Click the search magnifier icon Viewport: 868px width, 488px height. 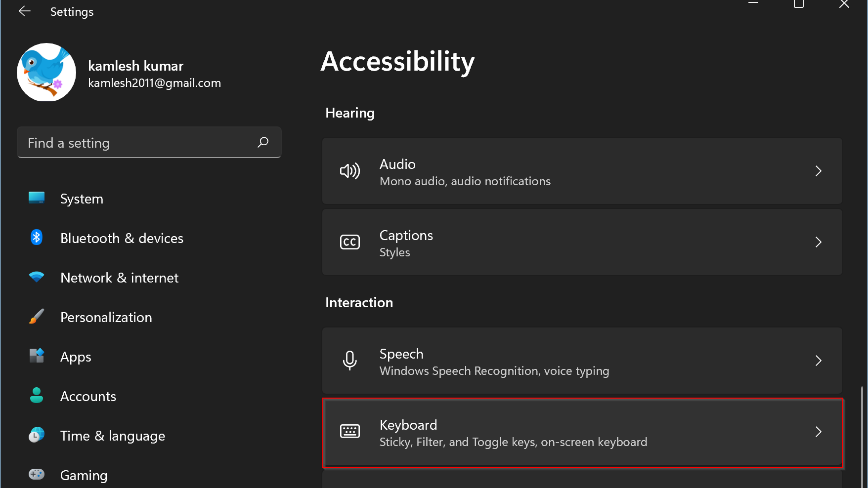pos(263,142)
